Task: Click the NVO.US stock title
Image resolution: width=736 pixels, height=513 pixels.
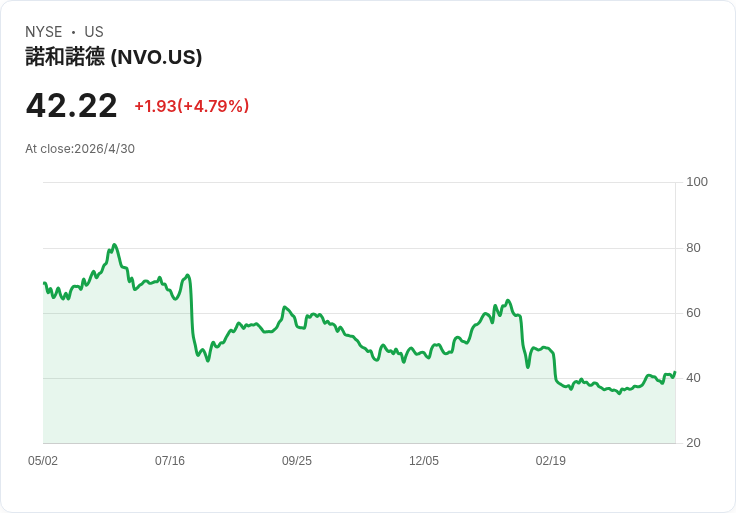Action: click(114, 57)
